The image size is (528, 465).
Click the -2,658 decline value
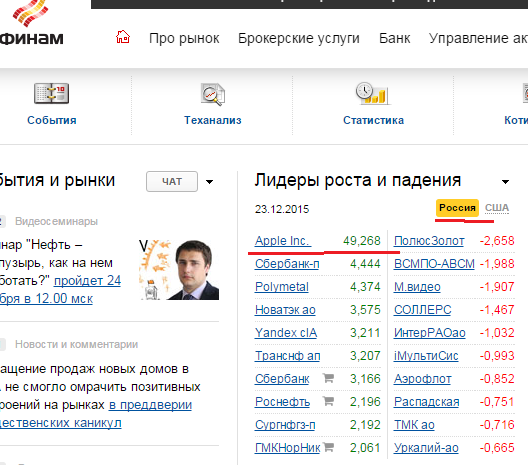point(497,241)
